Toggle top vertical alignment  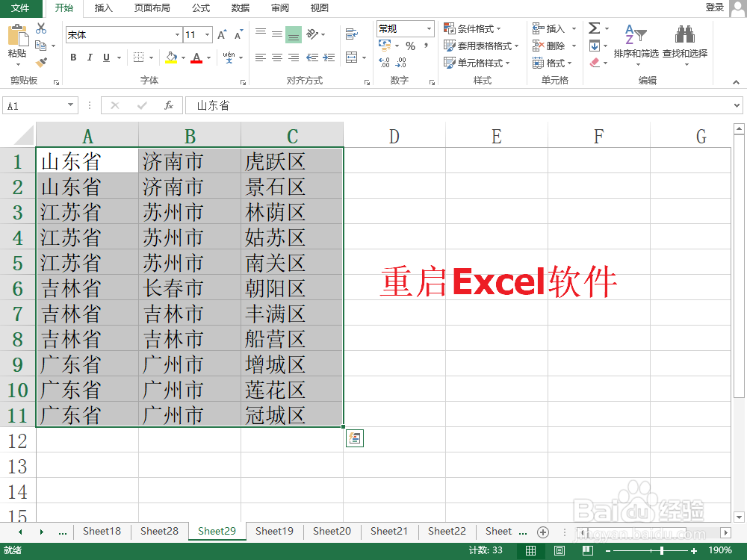pyautogui.click(x=261, y=34)
